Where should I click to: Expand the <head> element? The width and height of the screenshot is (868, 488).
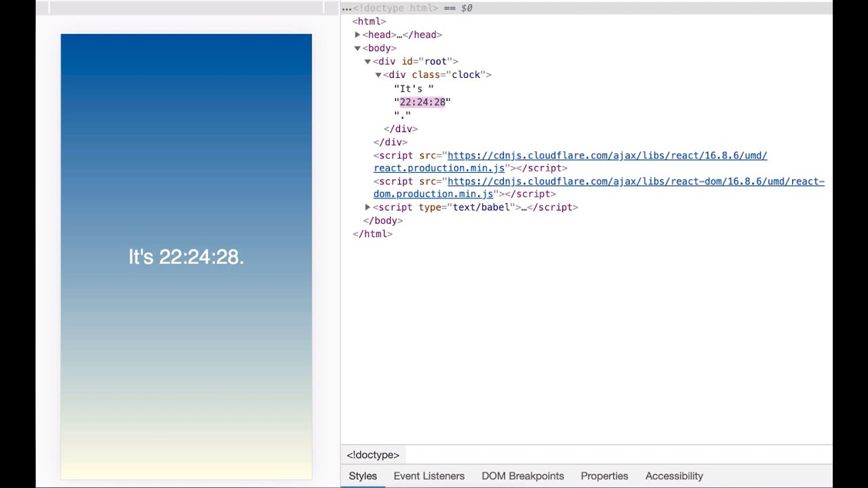[x=357, y=35]
